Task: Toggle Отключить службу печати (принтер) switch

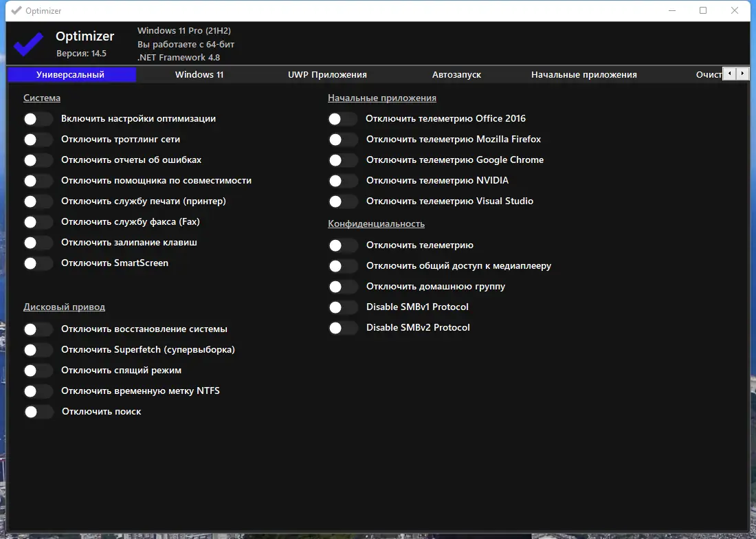Action: coord(38,201)
